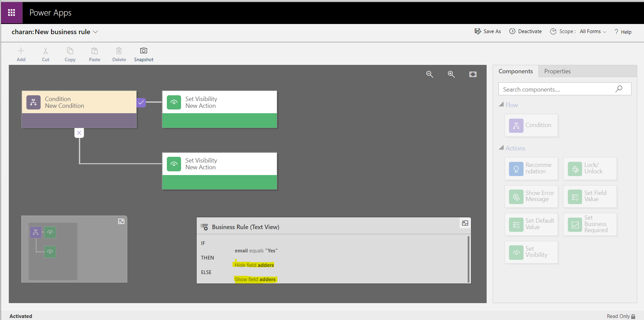Select the Set Field Value component
This screenshot has width=644, height=320.
[590, 196]
